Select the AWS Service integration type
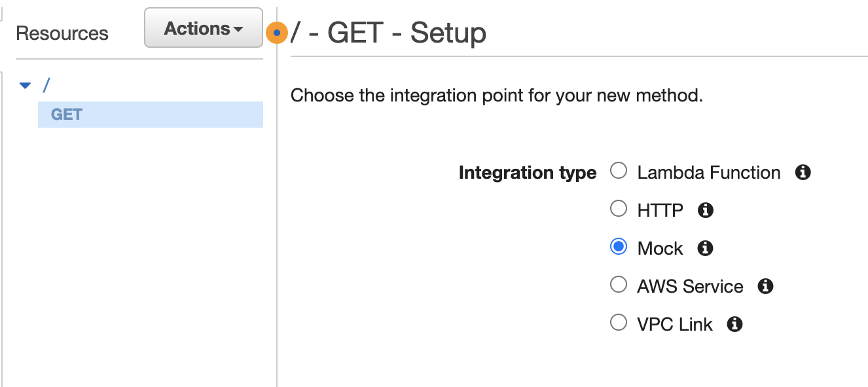The width and height of the screenshot is (868, 387). pyautogui.click(x=619, y=284)
